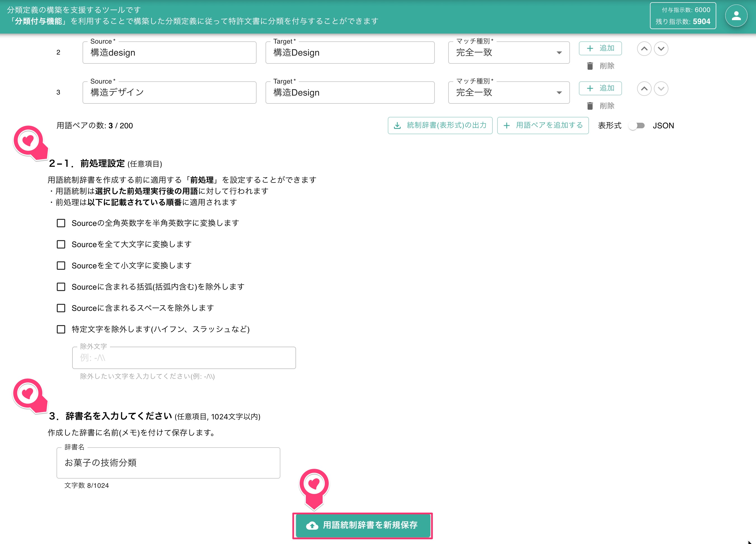The width and height of the screenshot is (756, 544).
Task: Focus the 除外文字 input field
Action: click(x=184, y=358)
